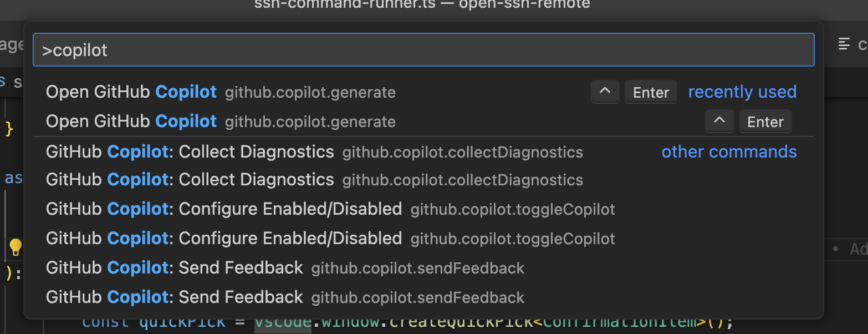Run 'GitHub Copilot: Send Feedback'
868x334 pixels.
pos(173,267)
